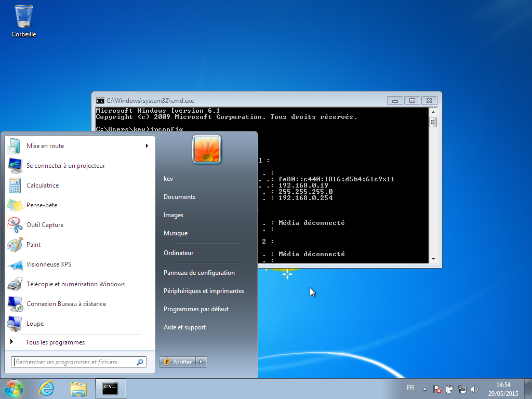Screen dimensions: 532x399
Task: Click the Windows Start orb
Action: (14, 389)
